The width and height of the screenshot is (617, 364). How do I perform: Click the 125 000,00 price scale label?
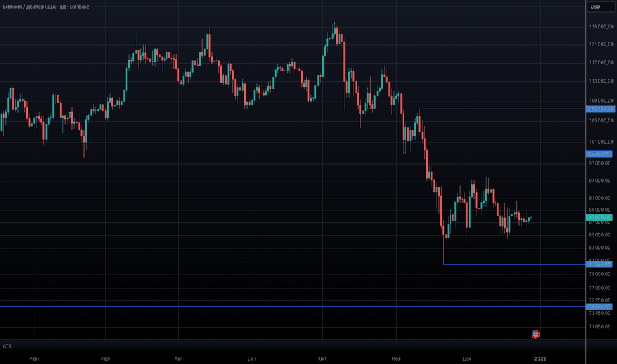[601, 27]
